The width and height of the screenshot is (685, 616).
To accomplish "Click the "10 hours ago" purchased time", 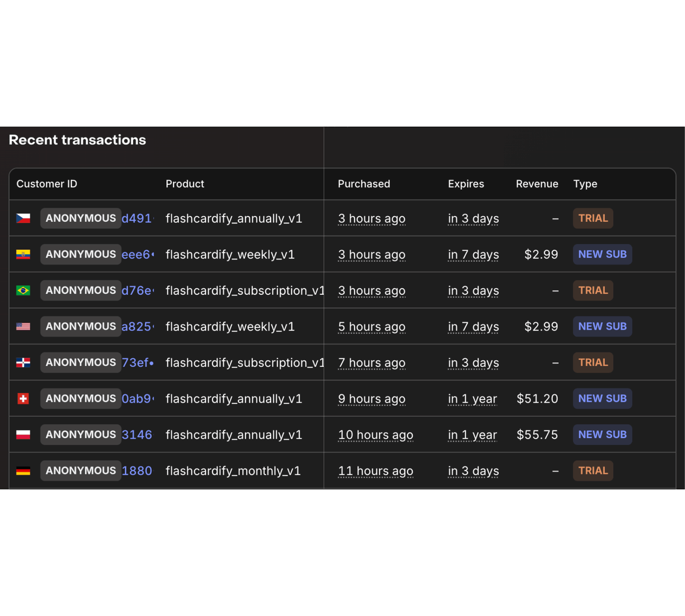I will 376,435.
